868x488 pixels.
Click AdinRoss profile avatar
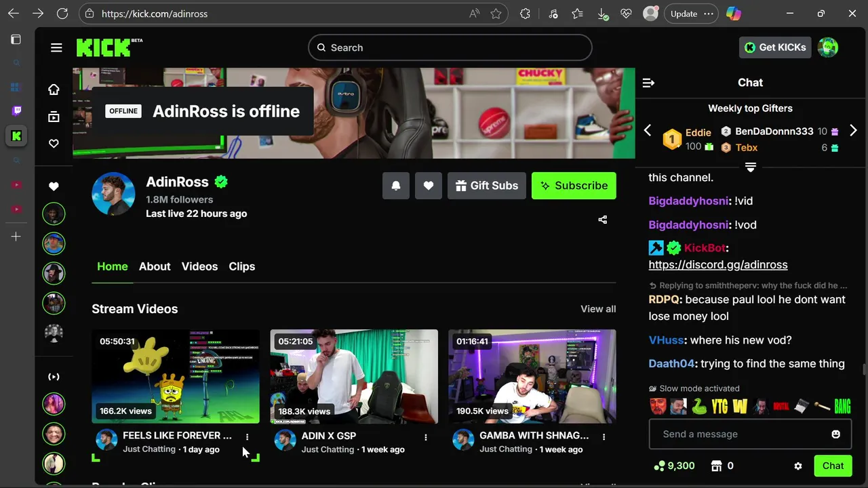tap(113, 194)
